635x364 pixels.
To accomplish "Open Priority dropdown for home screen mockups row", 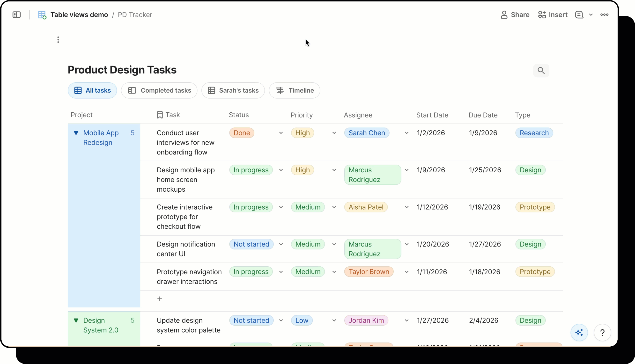I will [334, 170].
